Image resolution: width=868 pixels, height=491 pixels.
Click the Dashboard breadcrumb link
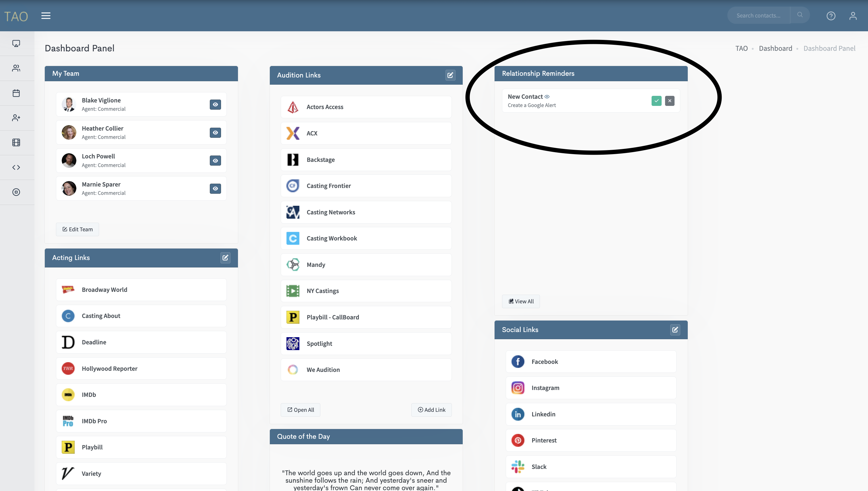(775, 48)
